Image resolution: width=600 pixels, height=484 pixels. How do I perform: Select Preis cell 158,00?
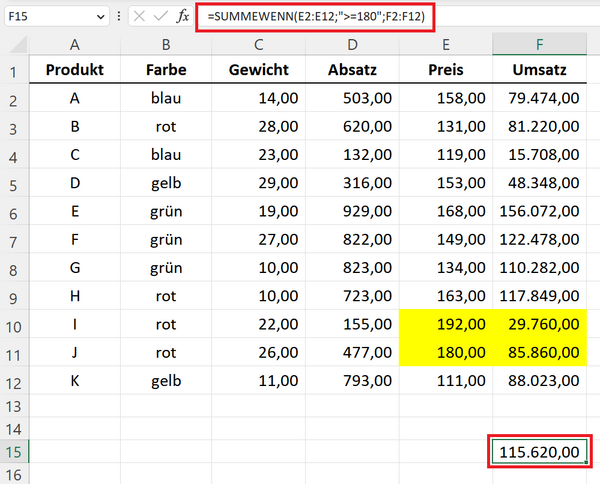click(446, 98)
